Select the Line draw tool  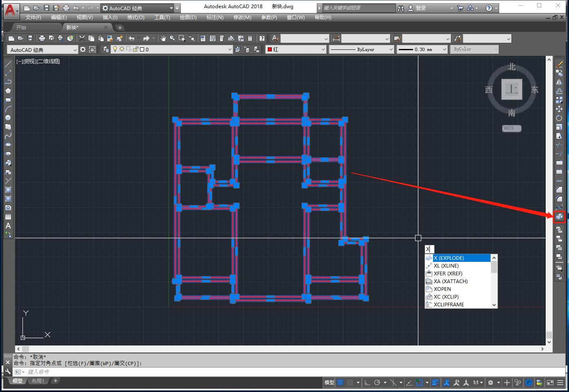click(8, 64)
